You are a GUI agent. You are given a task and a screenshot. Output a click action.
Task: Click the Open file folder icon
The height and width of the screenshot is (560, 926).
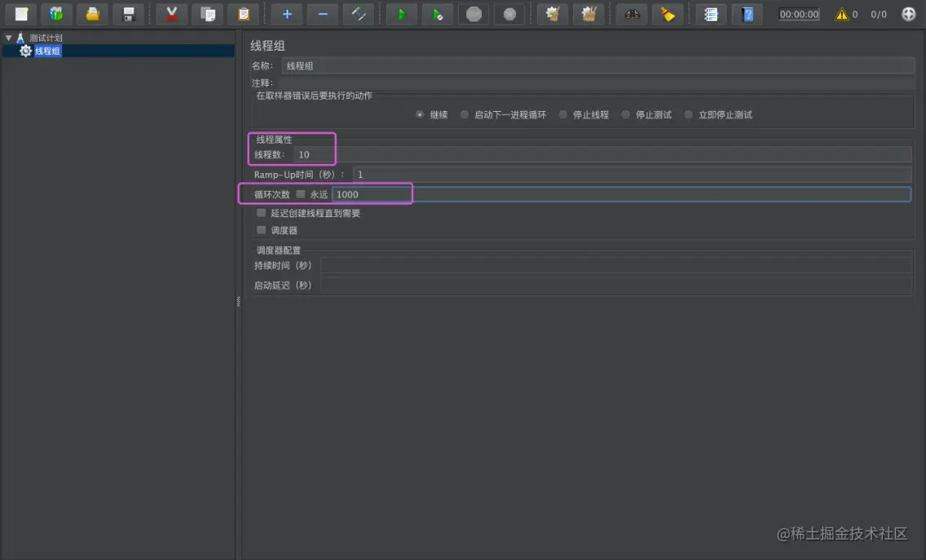[x=93, y=14]
